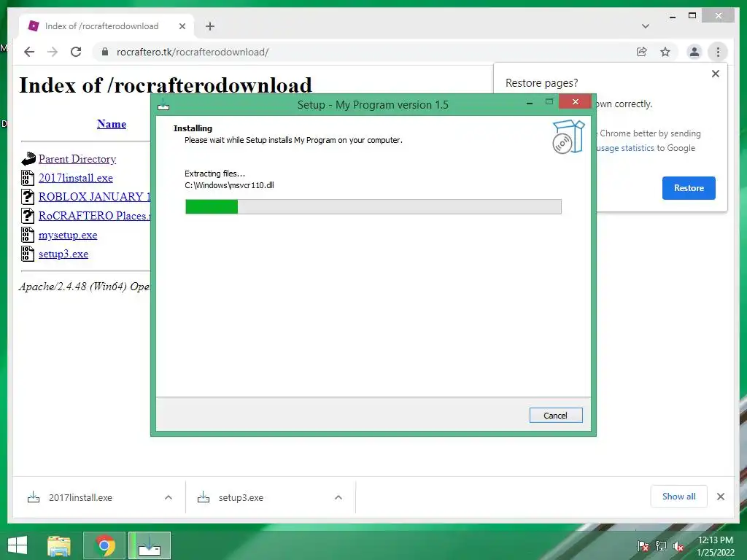This screenshot has height=560, width=747.
Task: Open the Chrome profile avatar icon
Action: click(x=694, y=52)
